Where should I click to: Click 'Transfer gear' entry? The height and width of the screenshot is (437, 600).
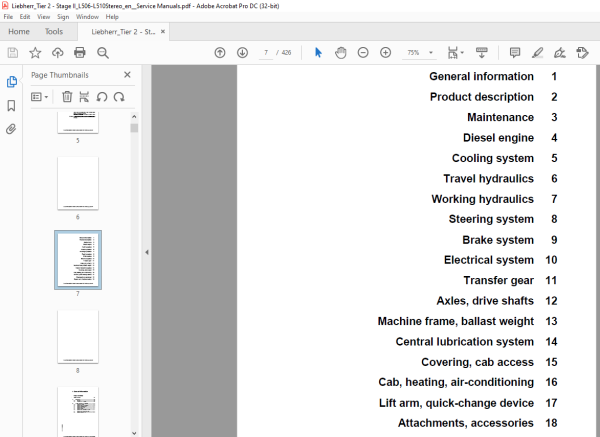tap(499, 280)
